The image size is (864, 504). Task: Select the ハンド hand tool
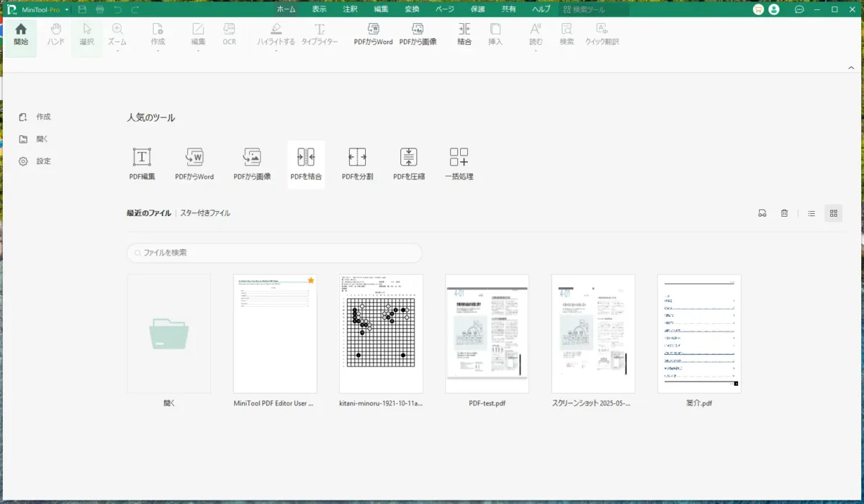point(55,35)
